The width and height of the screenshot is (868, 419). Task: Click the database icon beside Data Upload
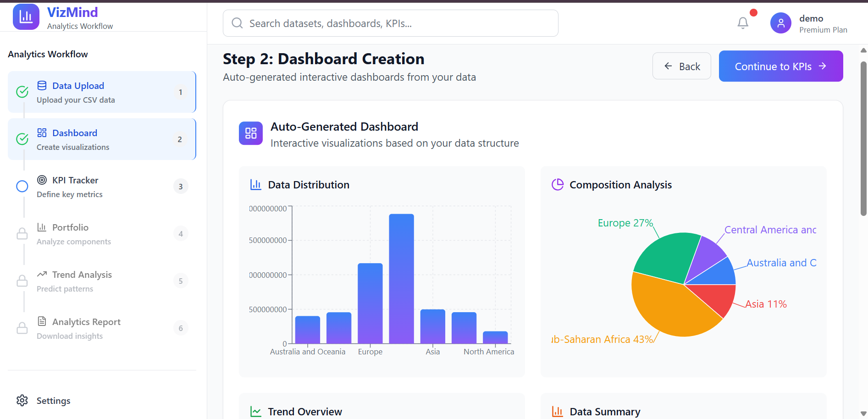click(42, 85)
